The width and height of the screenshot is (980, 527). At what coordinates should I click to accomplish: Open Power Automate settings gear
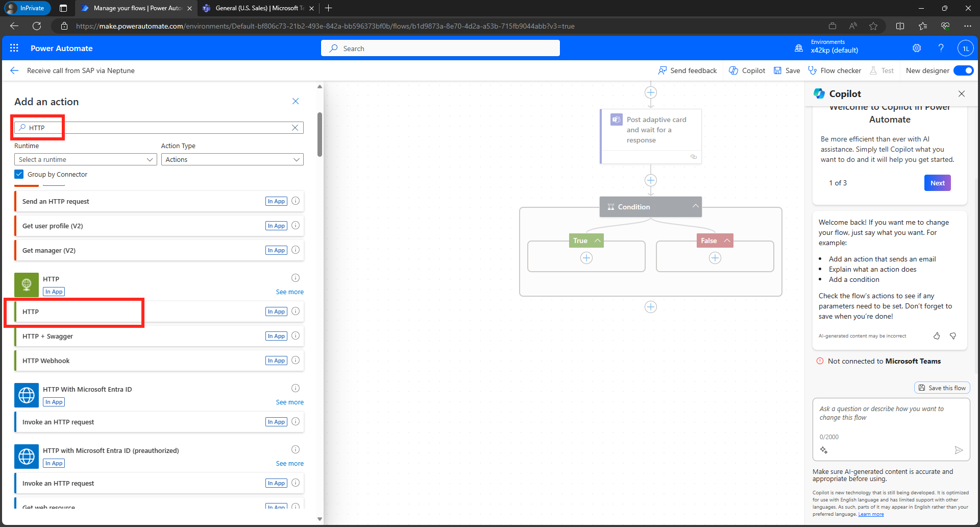[917, 48]
